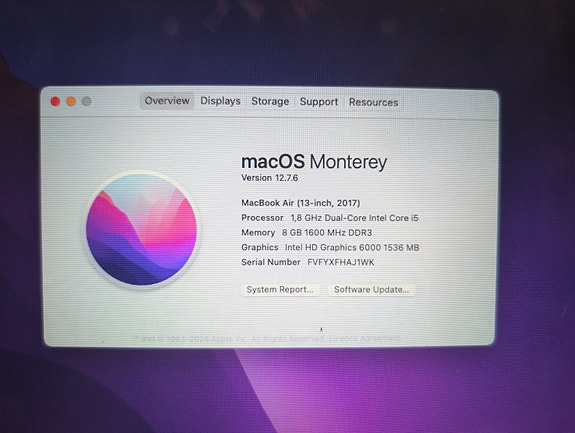Click the Software Update... button
The image size is (575, 433).
[x=371, y=290]
